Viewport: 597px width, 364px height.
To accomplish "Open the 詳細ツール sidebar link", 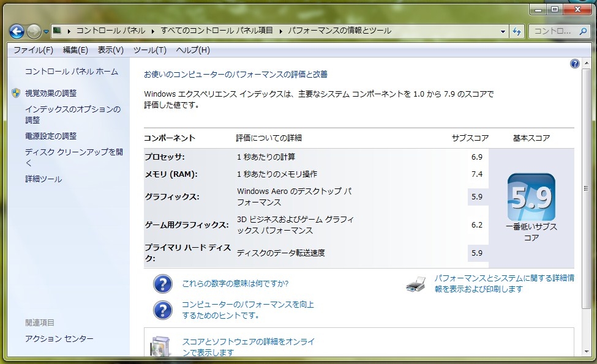I will [x=43, y=179].
